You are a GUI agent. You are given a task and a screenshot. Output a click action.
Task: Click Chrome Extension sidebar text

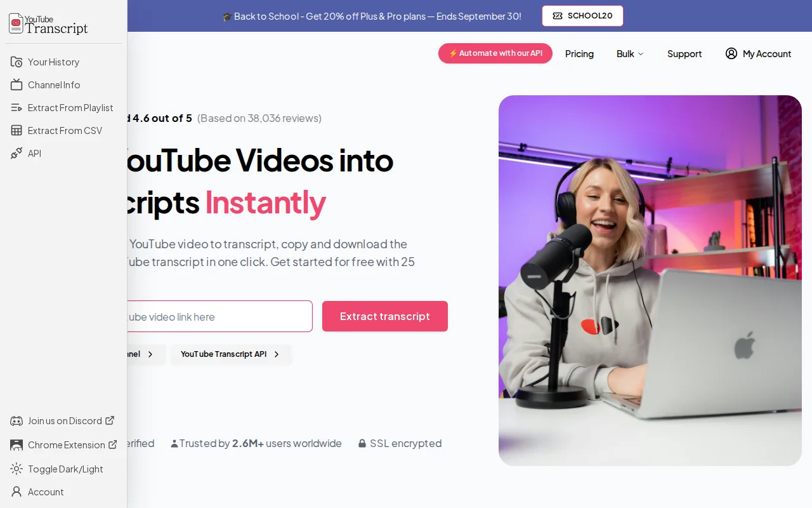tap(67, 445)
